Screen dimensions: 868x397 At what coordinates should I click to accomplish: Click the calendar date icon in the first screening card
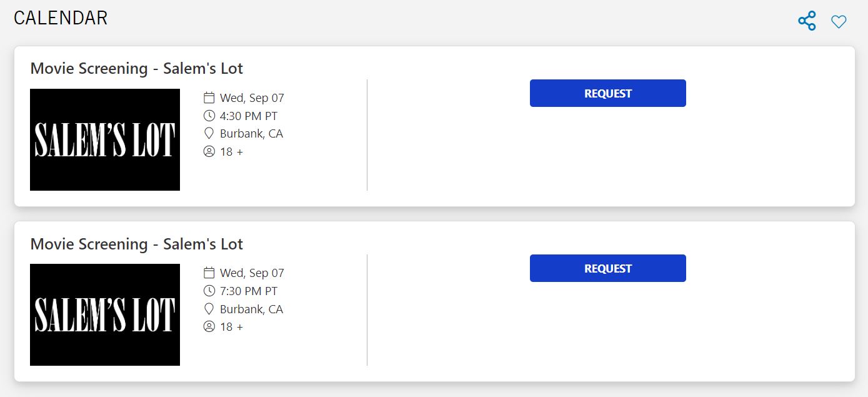209,98
